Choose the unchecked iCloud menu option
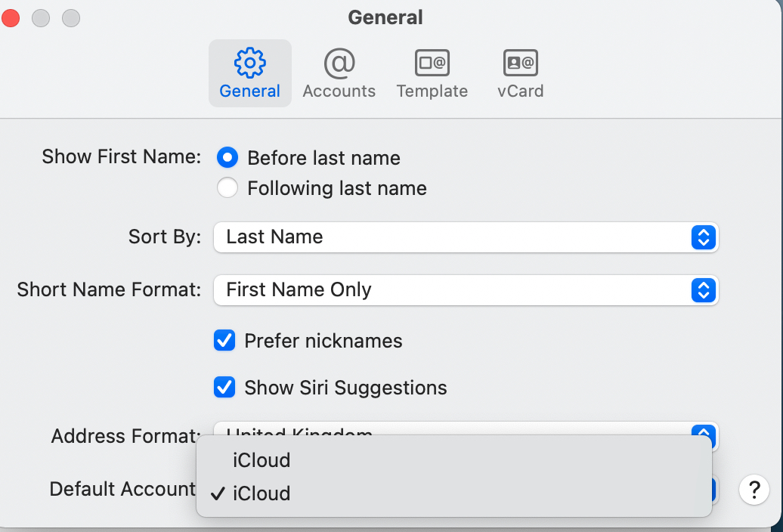 click(x=262, y=460)
